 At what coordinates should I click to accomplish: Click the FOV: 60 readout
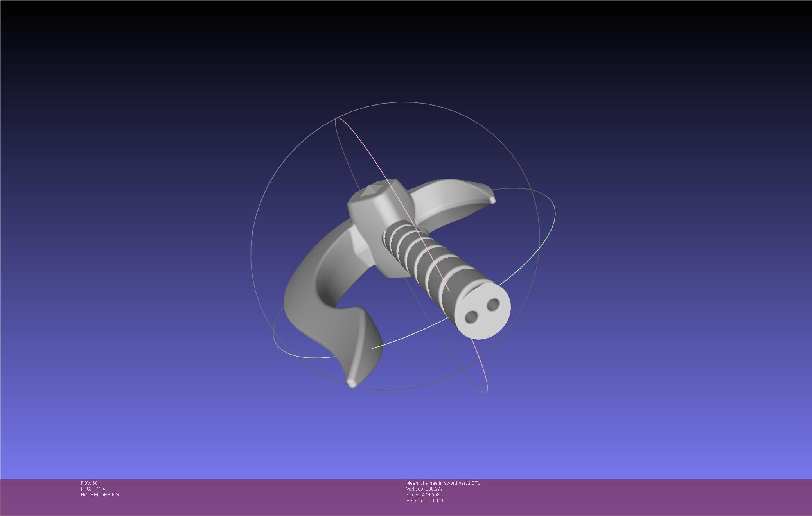pyautogui.click(x=89, y=483)
